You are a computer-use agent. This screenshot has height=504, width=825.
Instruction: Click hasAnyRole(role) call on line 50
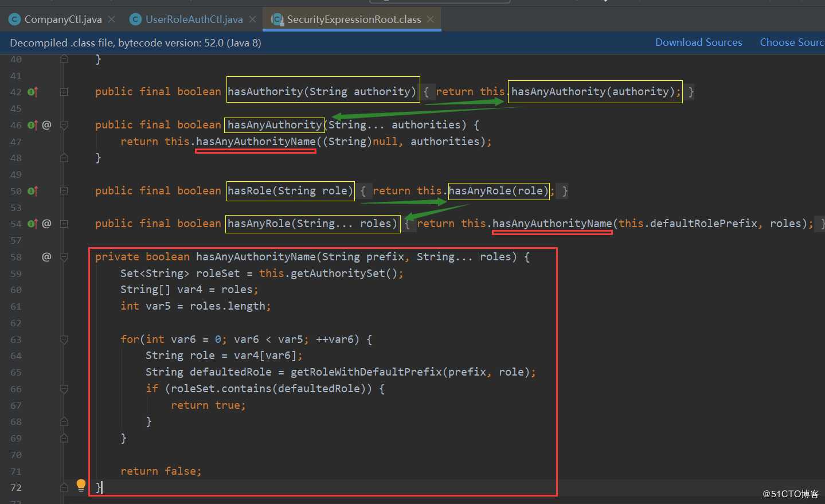(498, 191)
